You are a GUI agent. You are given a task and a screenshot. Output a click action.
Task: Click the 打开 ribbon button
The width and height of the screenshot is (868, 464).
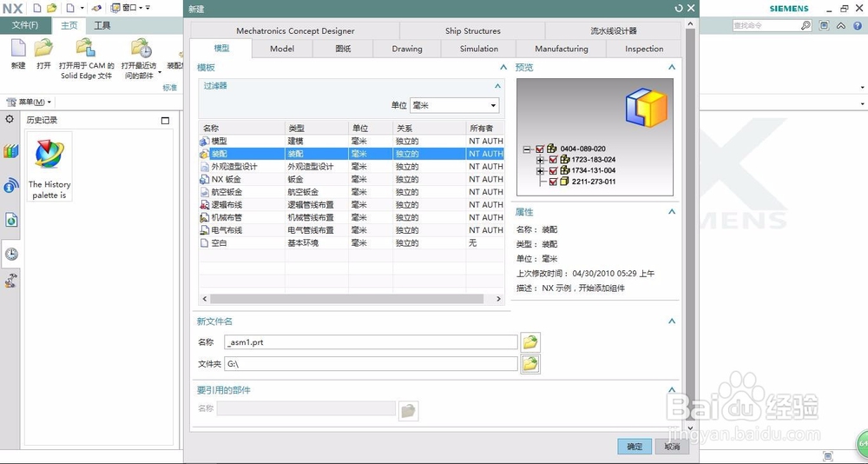(43, 55)
